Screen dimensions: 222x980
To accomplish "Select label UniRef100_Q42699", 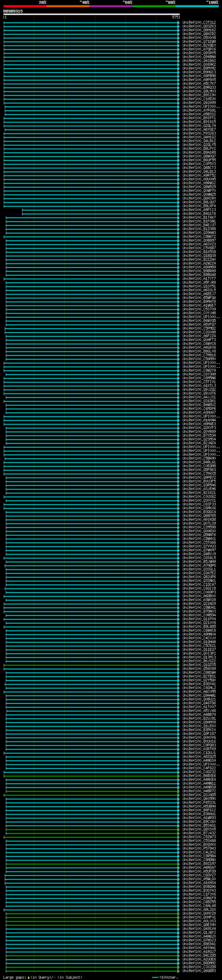I will [199, 103].
